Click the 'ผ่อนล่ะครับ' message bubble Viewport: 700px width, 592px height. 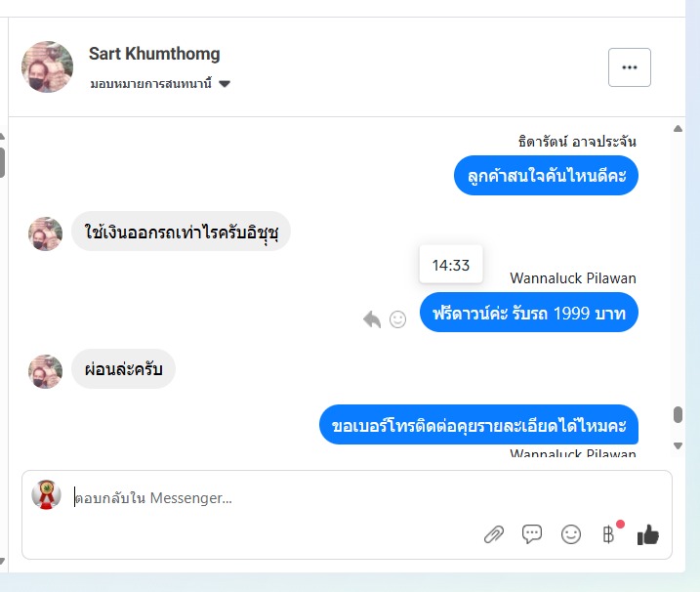[x=123, y=369]
